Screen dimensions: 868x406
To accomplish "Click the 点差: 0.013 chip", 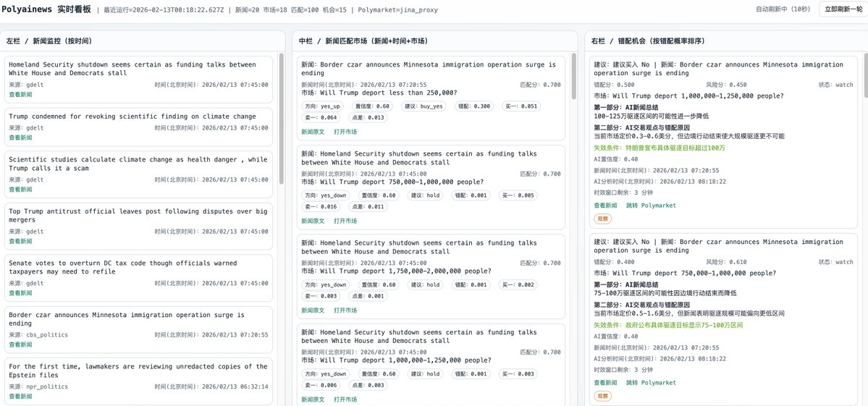I will (367, 117).
